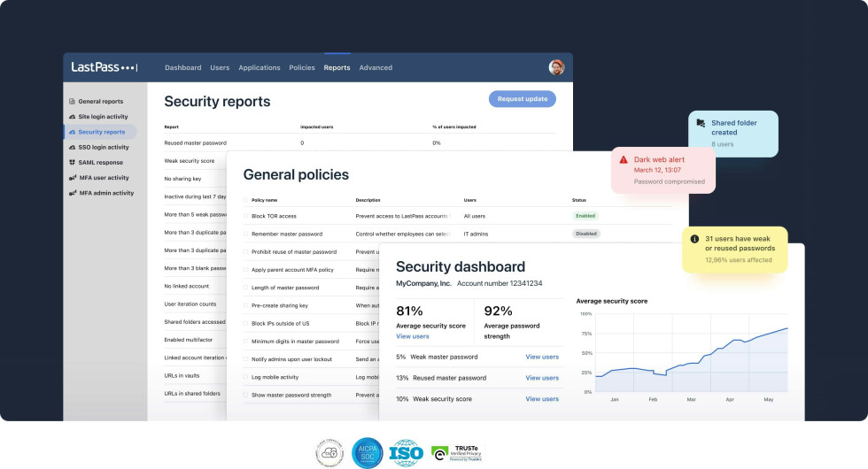Click the General reports sidebar icon
This screenshot has height=469, width=868.
(72, 102)
